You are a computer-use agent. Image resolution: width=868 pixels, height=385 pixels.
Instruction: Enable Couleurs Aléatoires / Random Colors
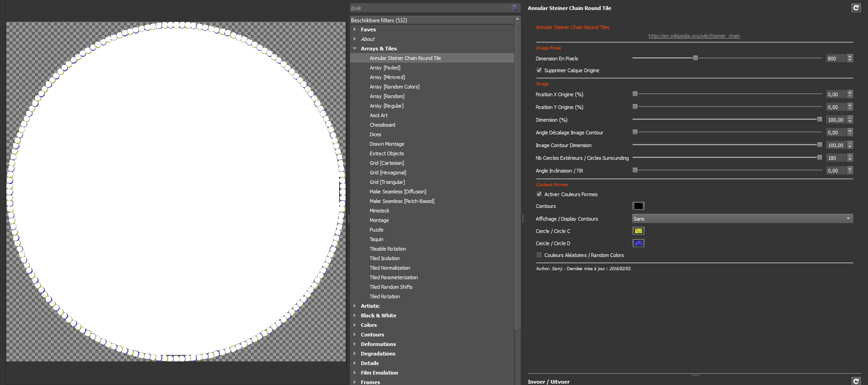click(539, 255)
